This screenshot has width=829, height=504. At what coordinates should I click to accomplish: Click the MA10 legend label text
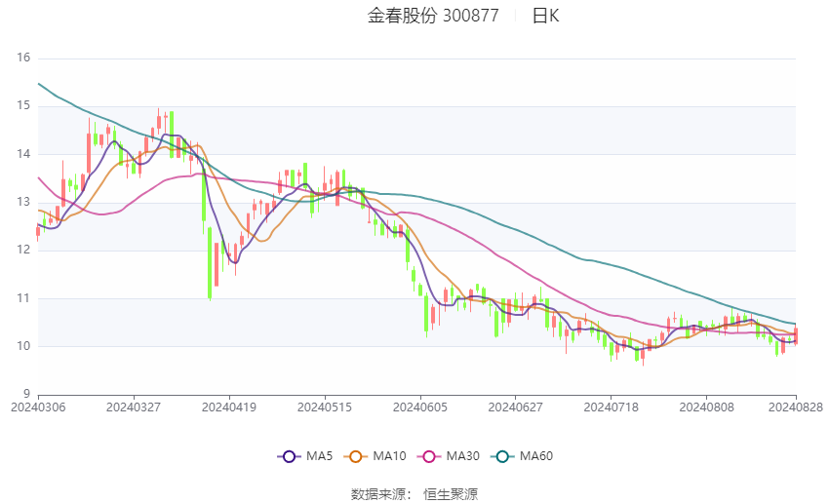[x=390, y=456]
